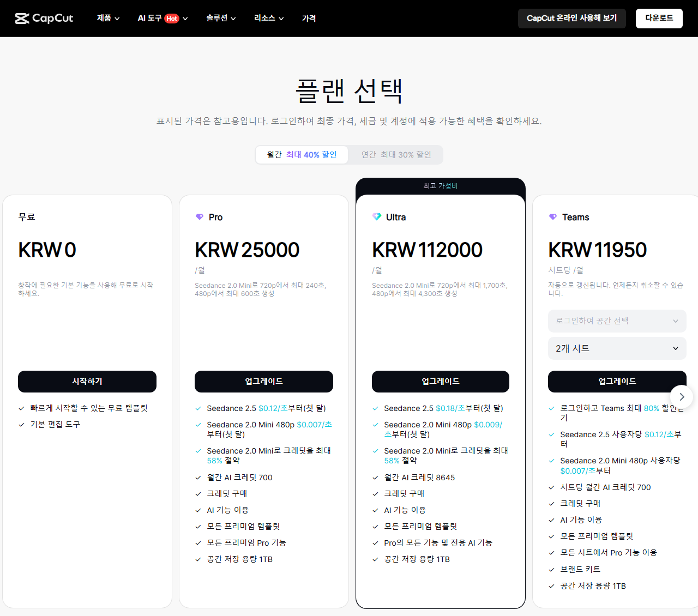Click the Ultra plan diamond icon
Viewport: 698px width, 616px height.
(377, 217)
